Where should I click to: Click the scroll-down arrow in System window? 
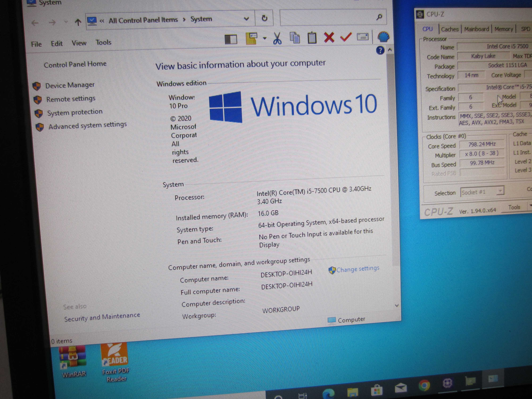pos(397,306)
